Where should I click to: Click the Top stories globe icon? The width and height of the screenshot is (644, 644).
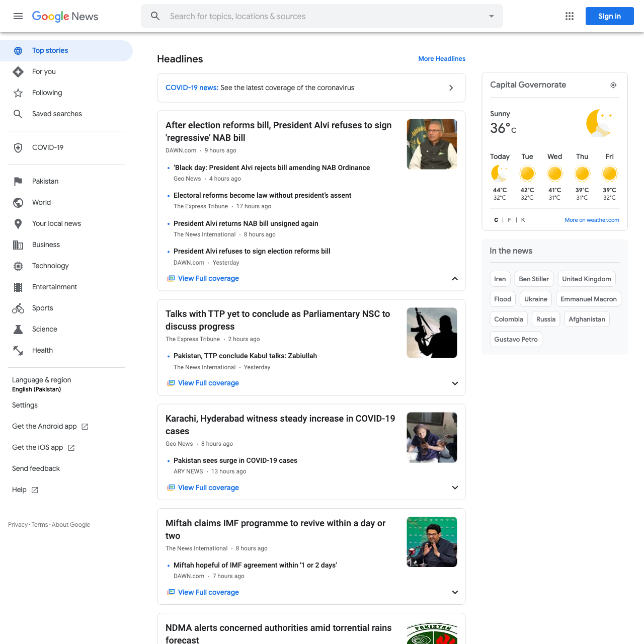tap(18, 51)
